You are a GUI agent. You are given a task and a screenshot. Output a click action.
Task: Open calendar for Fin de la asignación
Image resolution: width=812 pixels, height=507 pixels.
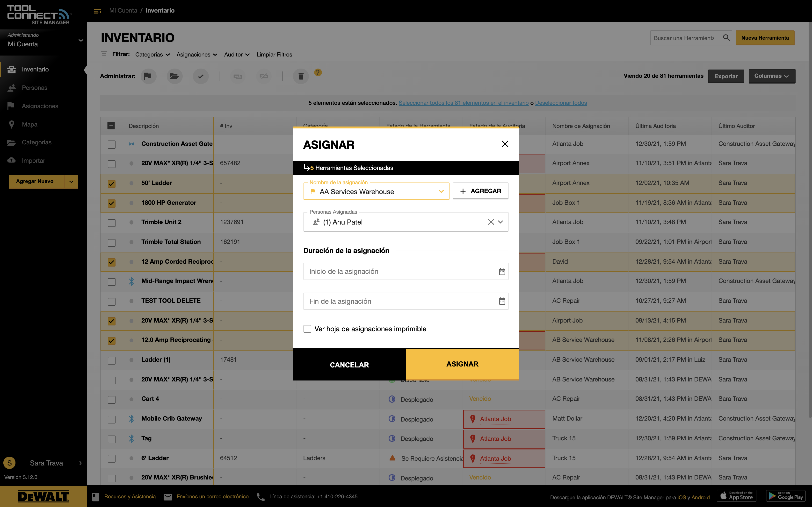[502, 301]
